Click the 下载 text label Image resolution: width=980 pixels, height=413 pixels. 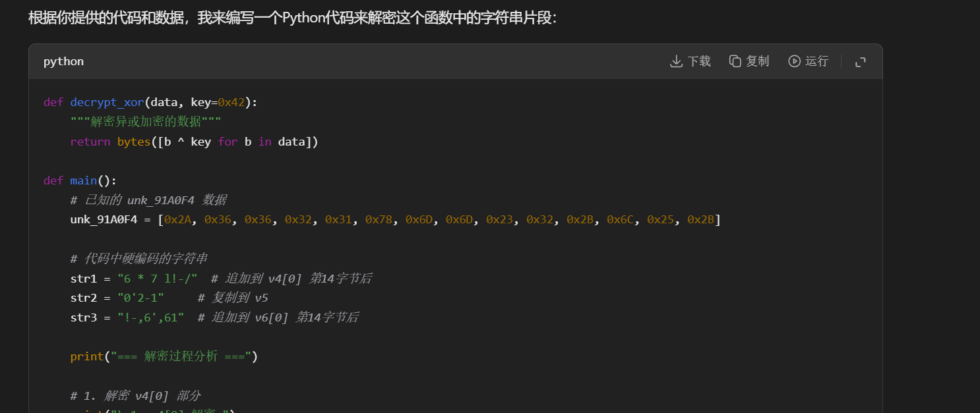tap(699, 61)
